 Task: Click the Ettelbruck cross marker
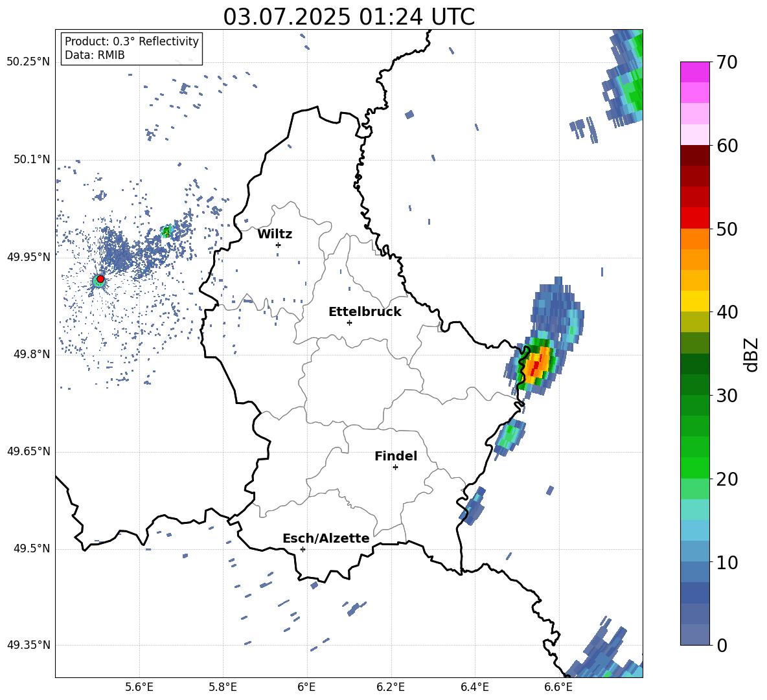pos(349,322)
